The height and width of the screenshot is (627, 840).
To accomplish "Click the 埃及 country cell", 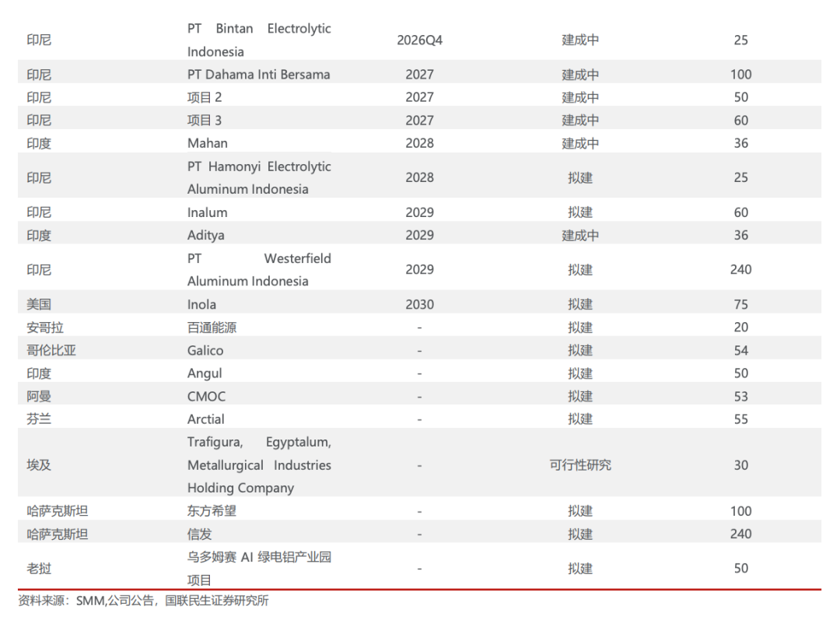I will click(39, 465).
